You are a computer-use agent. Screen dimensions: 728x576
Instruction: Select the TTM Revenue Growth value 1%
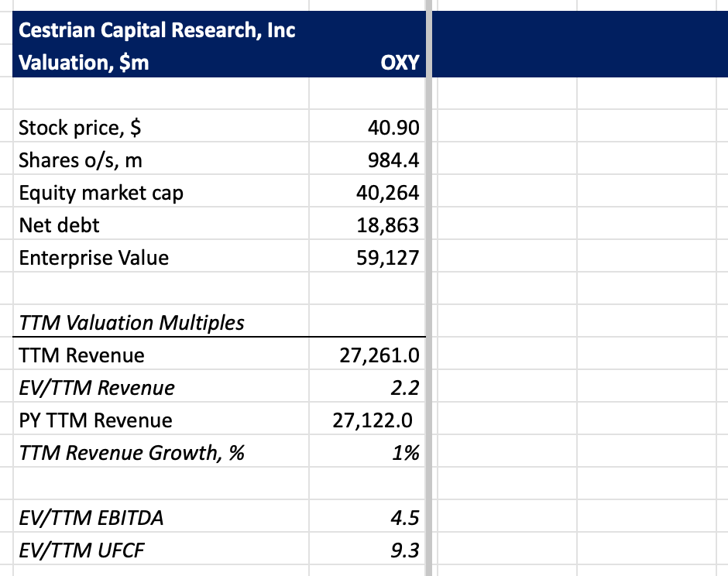pos(404,453)
